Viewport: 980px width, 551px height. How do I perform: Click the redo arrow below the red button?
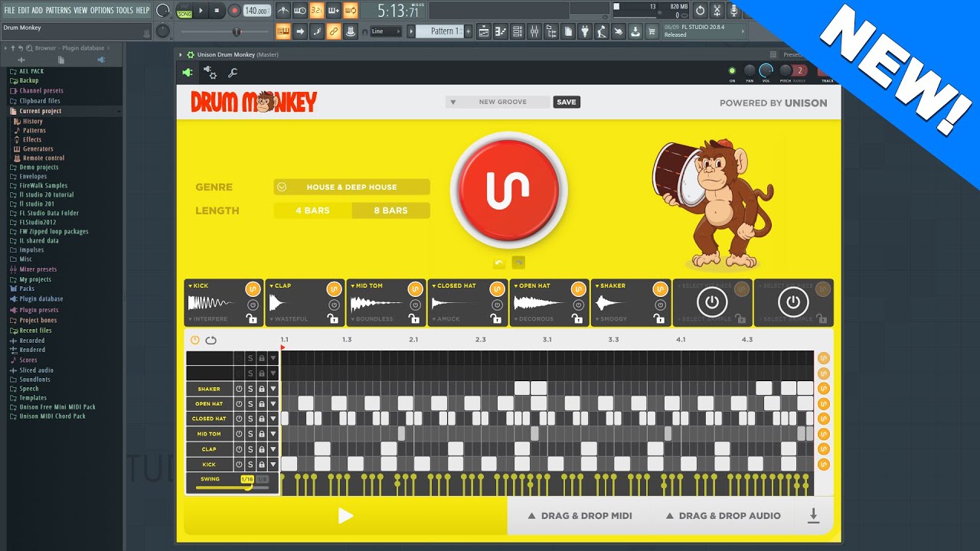pos(518,262)
